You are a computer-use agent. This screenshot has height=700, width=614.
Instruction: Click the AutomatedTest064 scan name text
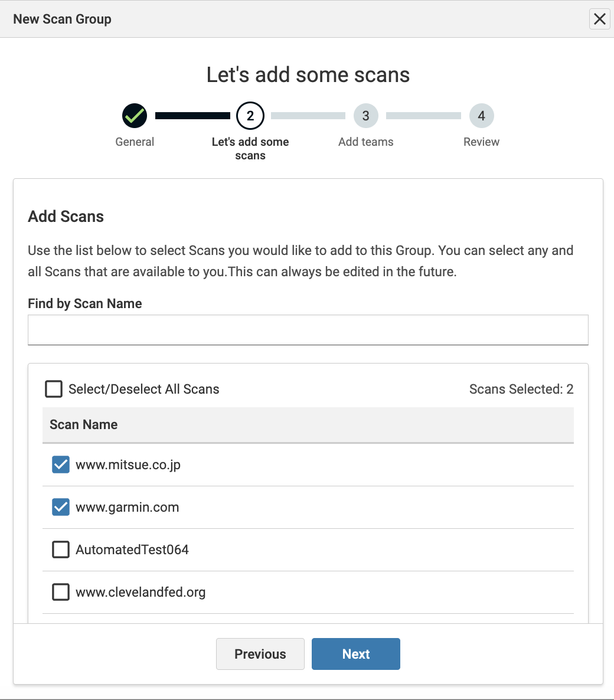click(132, 549)
